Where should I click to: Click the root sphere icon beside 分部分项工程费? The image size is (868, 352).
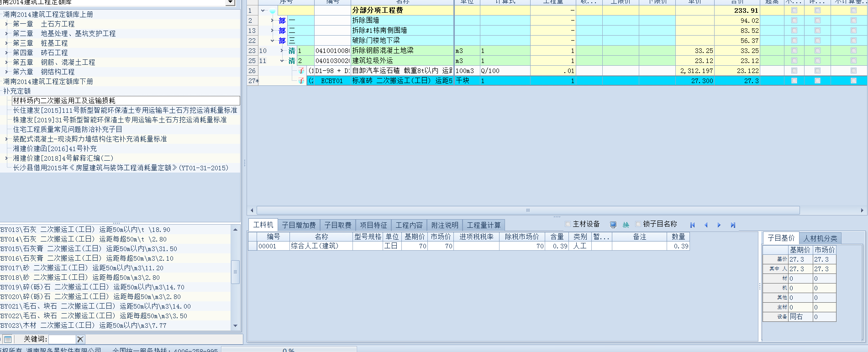click(273, 11)
